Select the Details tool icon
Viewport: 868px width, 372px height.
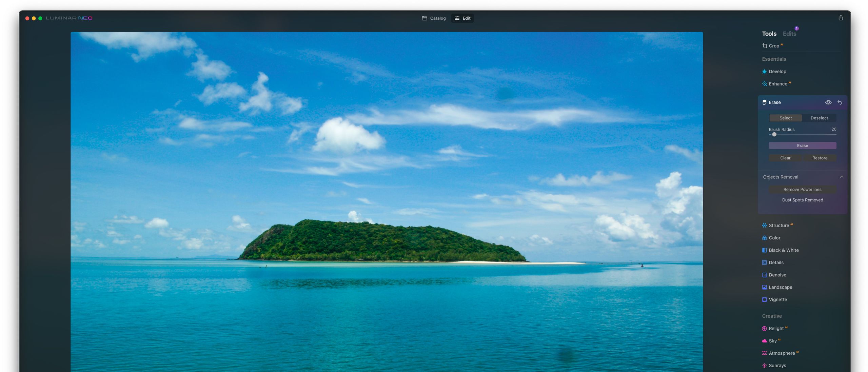(x=765, y=262)
